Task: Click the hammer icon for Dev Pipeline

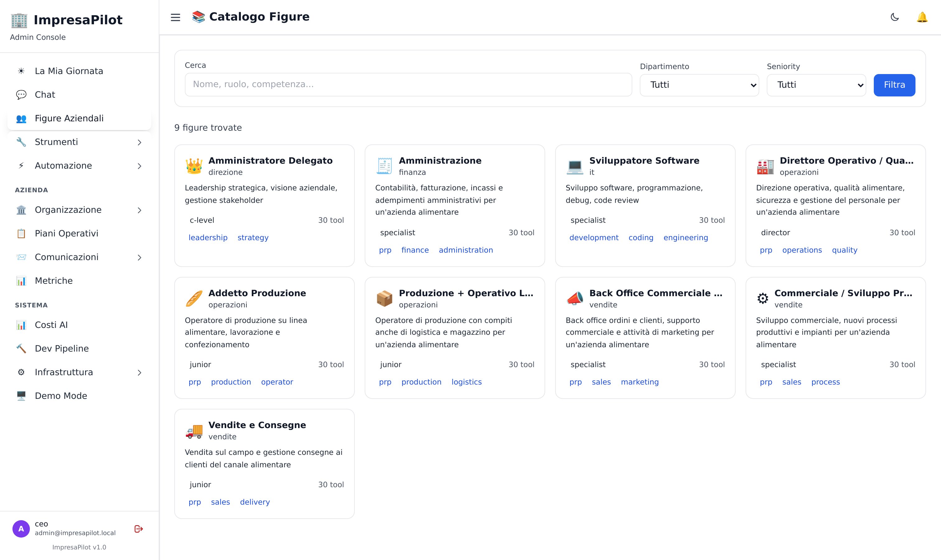Action: 21,349
